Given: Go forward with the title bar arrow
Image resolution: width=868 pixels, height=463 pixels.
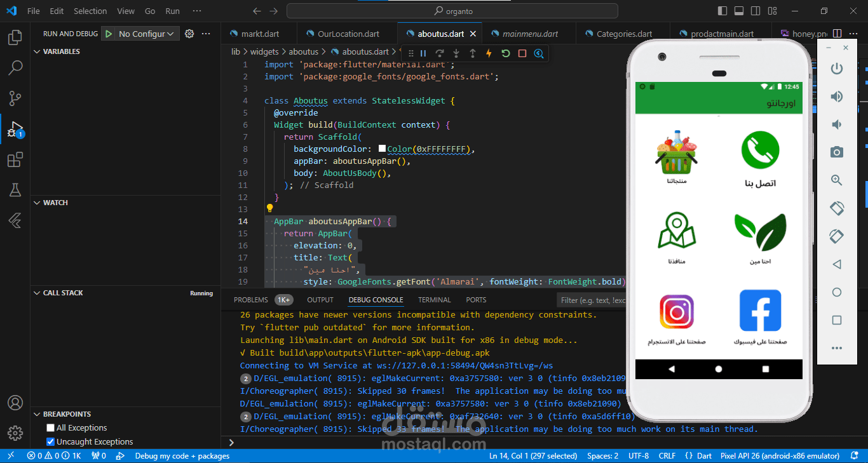Looking at the screenshot, I should click(x=273, y=11).
